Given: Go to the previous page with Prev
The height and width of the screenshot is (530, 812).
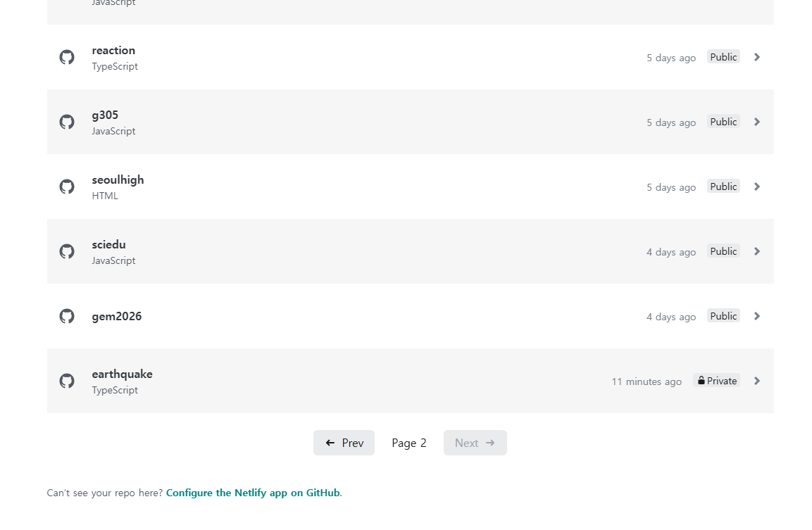Looking at the screenshot, I should 344,443.
